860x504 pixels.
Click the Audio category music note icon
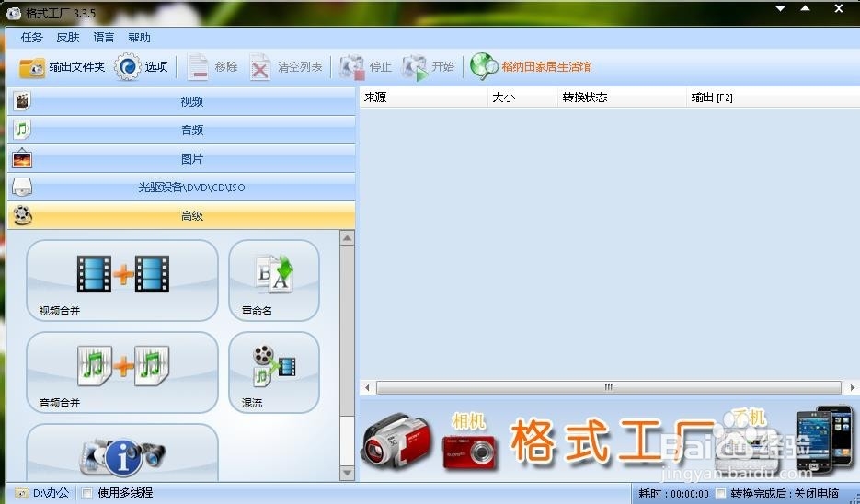click(22, 130)
